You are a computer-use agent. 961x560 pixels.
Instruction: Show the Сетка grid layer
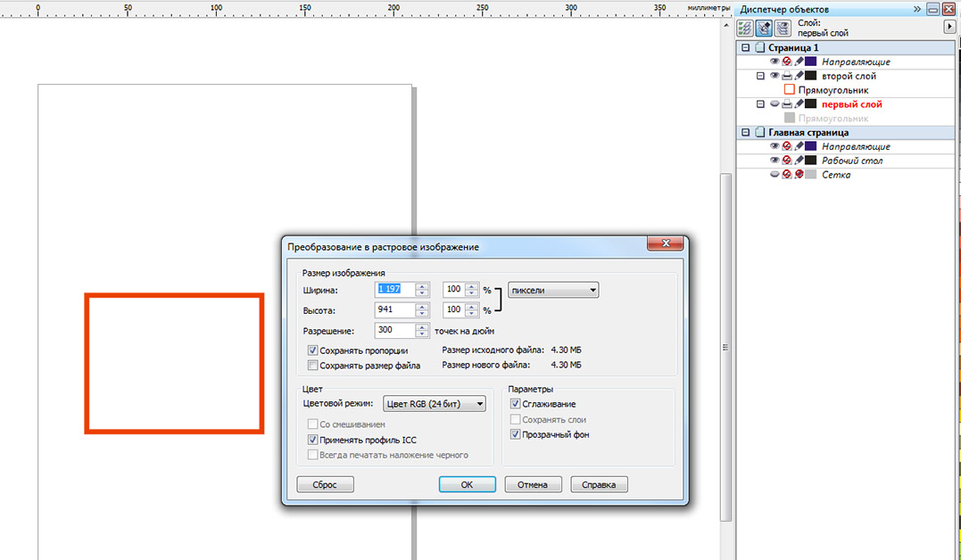click(775, 175)
